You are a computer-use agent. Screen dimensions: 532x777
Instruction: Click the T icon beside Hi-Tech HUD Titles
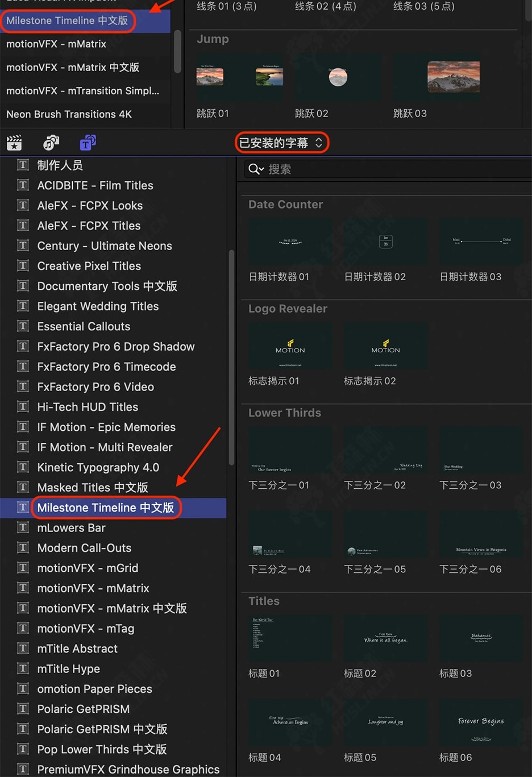coord(23,406)
